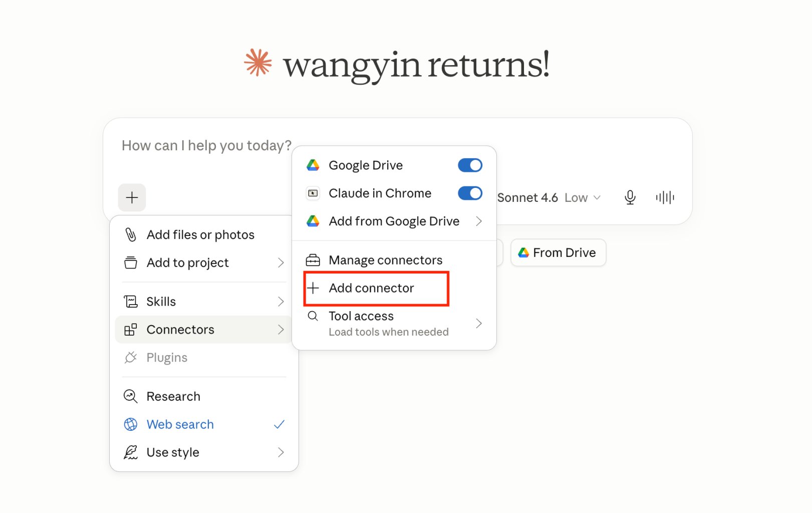The height and width of the screenshot is (513, 812).
Task: Click the paperclip icon beside Add files
Action: (x=131, y=234)
